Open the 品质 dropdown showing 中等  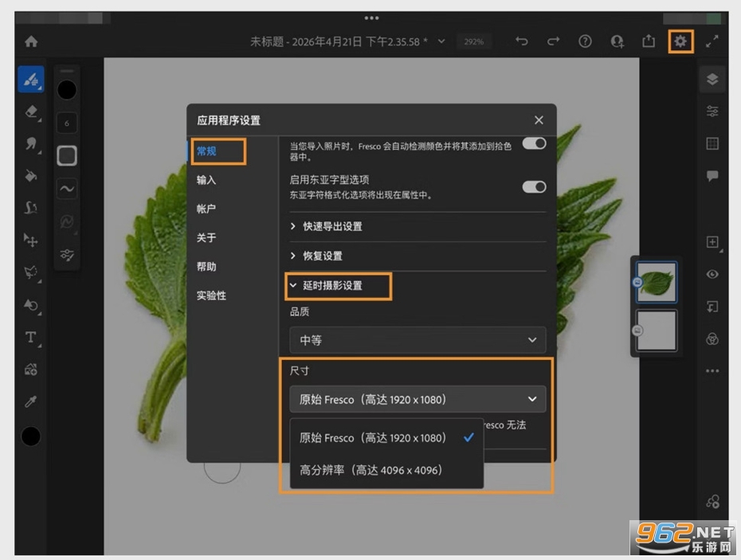(x=418, y=340)
